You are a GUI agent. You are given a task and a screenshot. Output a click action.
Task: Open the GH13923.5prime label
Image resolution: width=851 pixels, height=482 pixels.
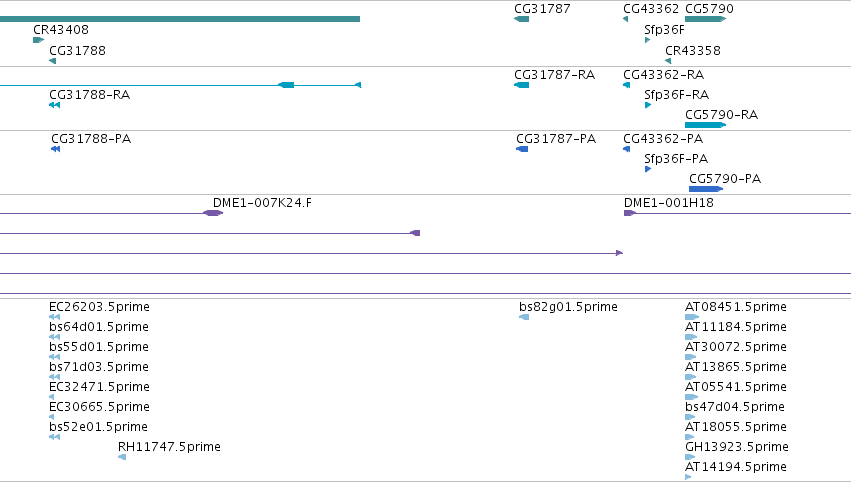(x=736, y=447)
